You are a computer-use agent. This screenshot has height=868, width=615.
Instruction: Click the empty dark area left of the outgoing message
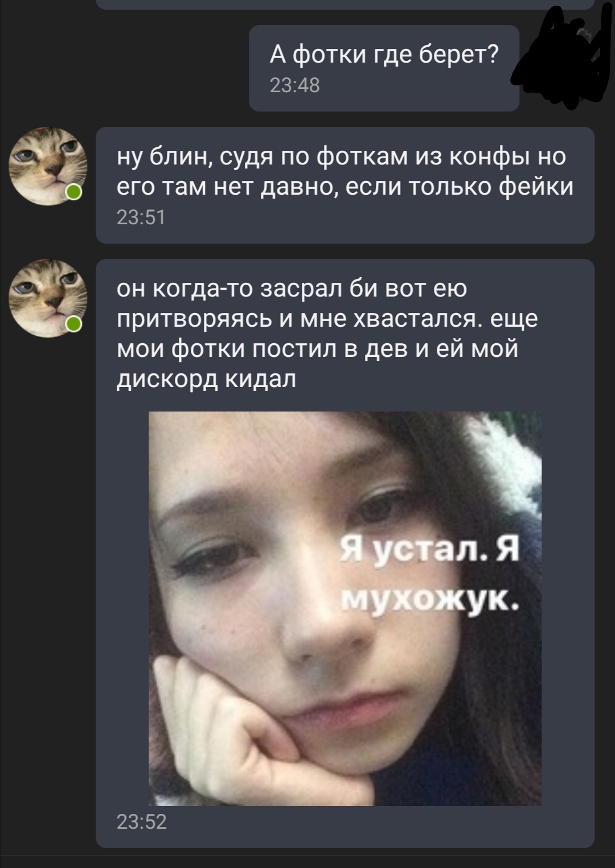point(124,68)
